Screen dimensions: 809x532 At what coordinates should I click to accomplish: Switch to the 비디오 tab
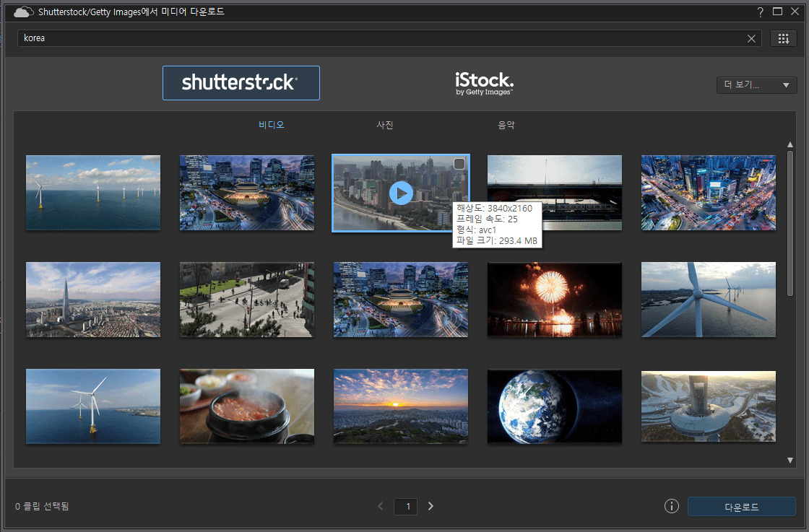click(272, 125)
